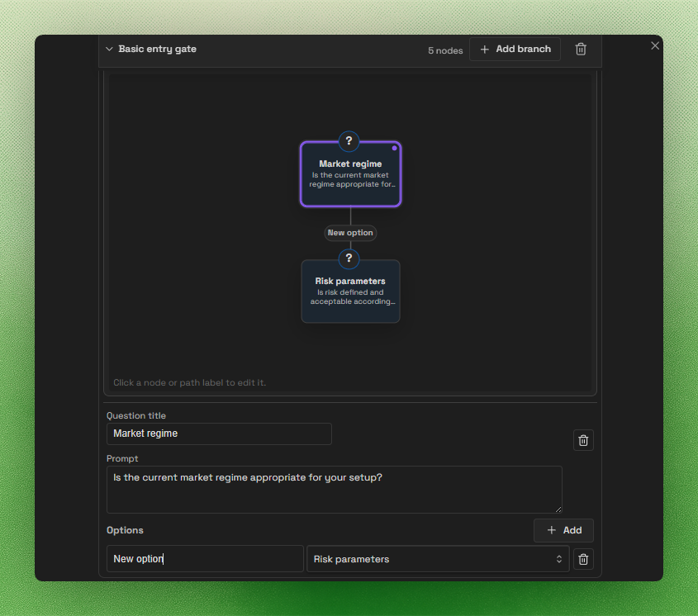
Task: Click the question mark icon above Market regime node
Action: tap(349, 141)
